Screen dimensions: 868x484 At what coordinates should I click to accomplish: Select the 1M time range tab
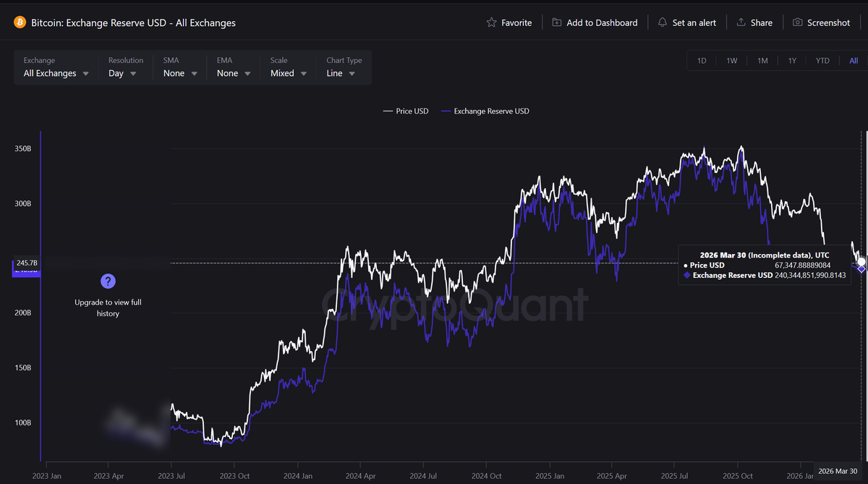pyautogui.click(x=762, y=61)
